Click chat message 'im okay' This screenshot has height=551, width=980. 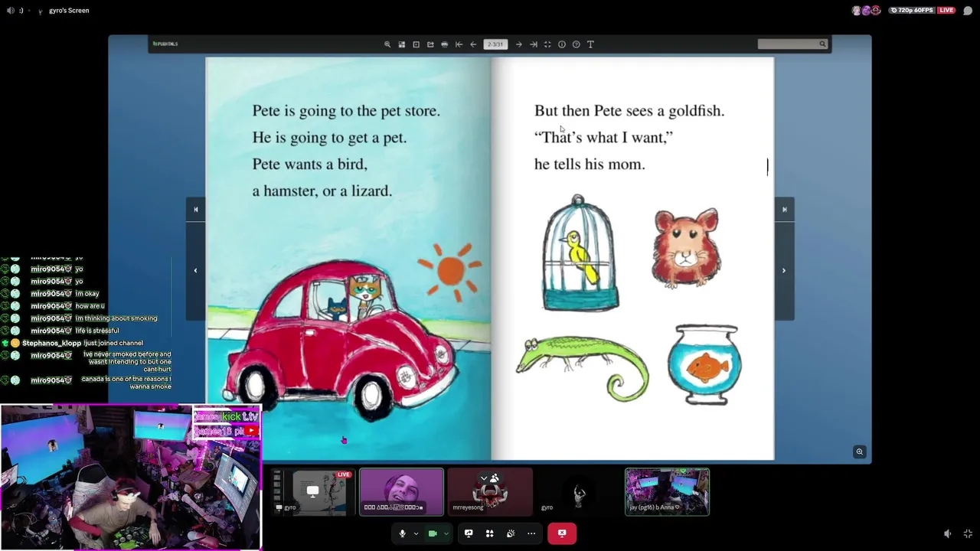click(87, 294)
